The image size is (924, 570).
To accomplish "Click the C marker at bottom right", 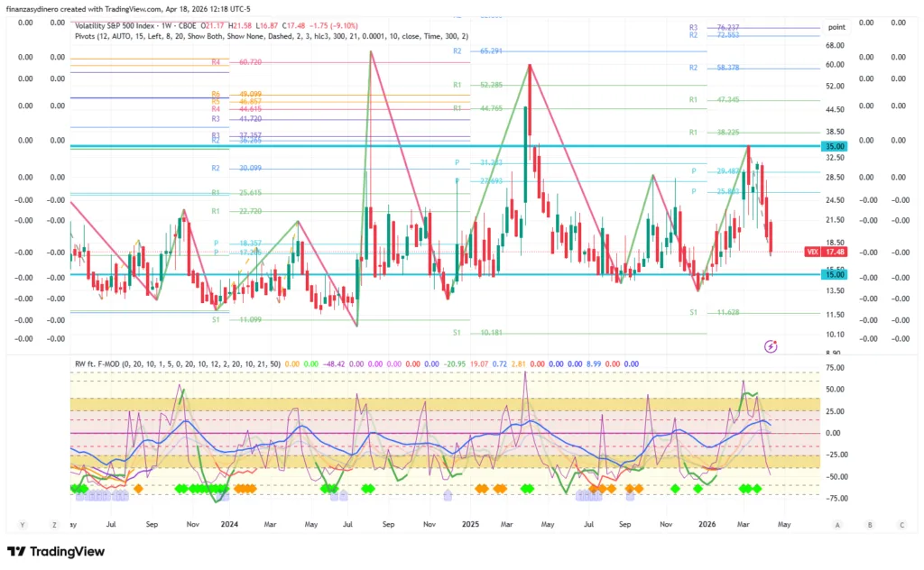I will tap(901, 524).
